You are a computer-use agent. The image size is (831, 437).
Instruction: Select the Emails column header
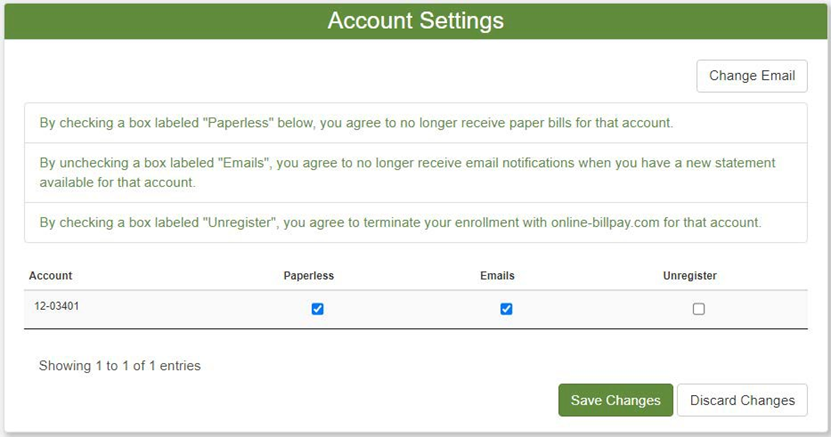498,276
